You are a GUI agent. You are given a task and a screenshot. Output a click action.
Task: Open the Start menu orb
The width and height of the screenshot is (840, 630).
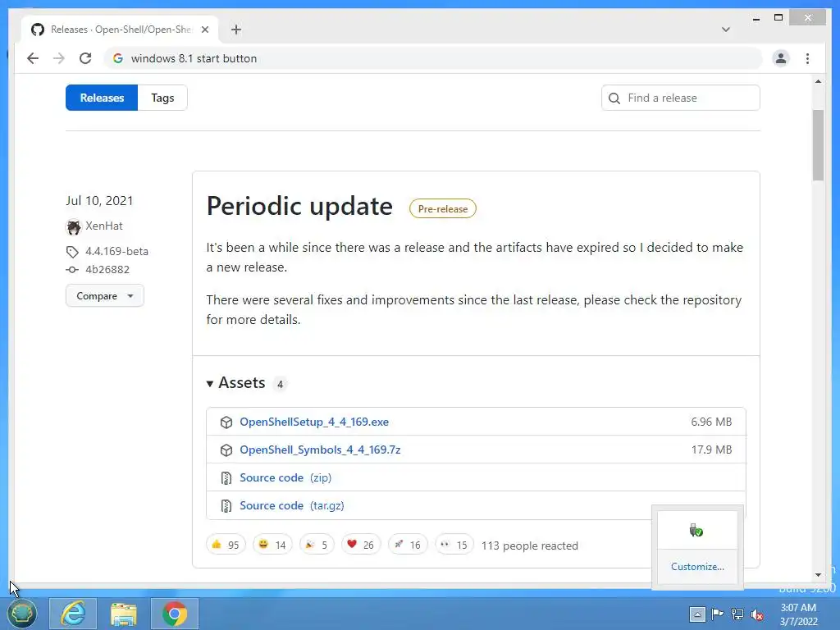click(21, 614)
